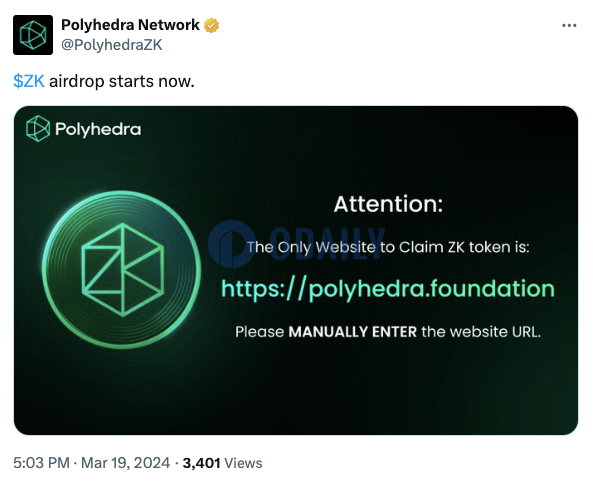The image size is (593, 489).
Task: Click the glowing ZK coin graphic
Action: pyautogui.click(x=121, y=269)
